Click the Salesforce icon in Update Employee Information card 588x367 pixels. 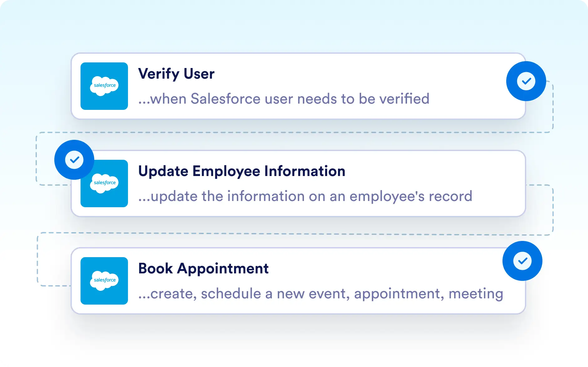pyautogui.click(x=104, y=183)
